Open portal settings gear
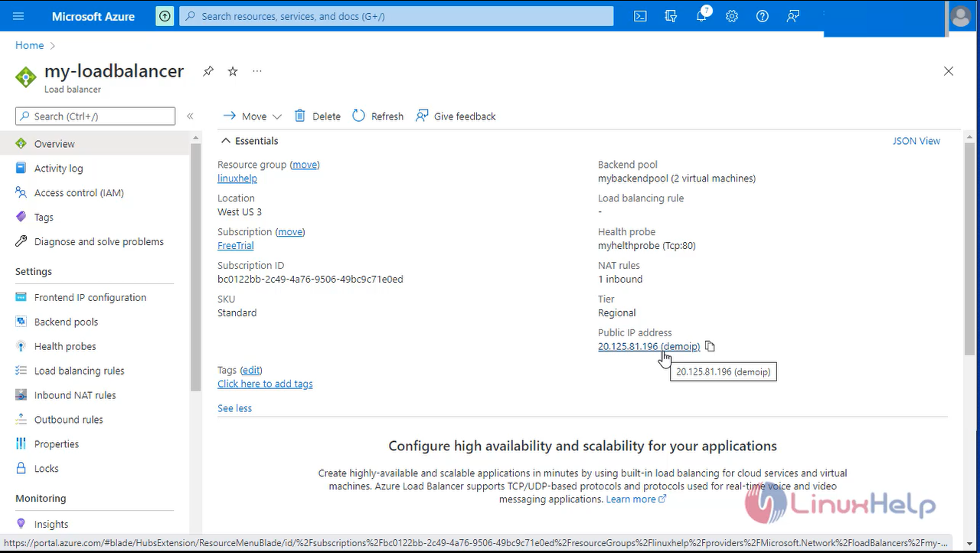The height and width of the screenshot is (553, 980). coord(732,16)
